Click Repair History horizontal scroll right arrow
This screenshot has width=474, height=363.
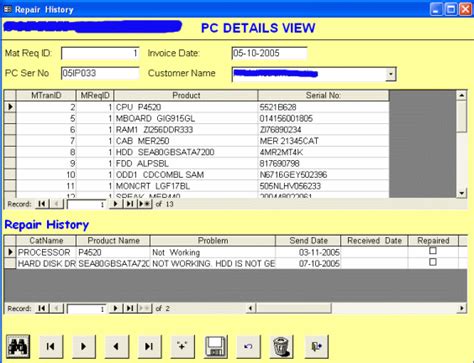coord(462,308)
